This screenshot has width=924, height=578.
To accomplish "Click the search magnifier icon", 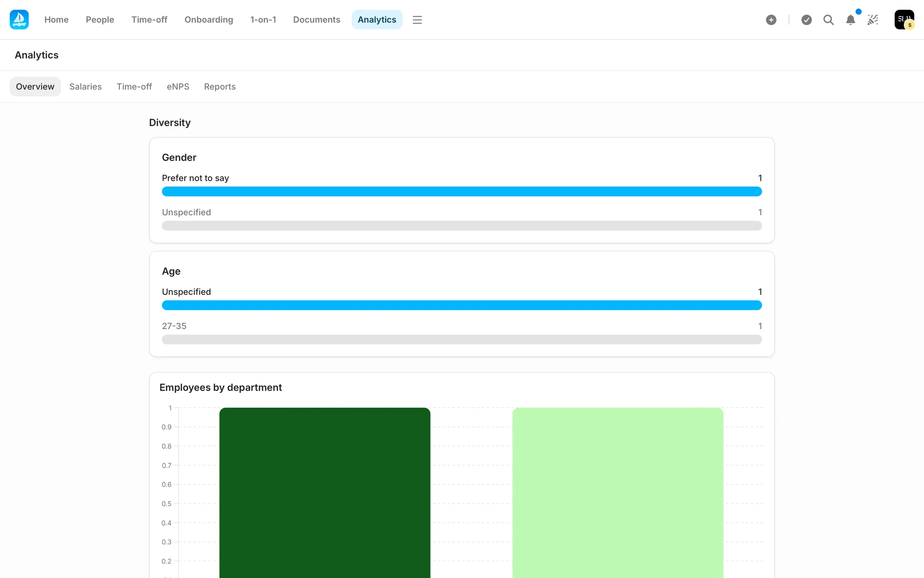I will (828, 20).
